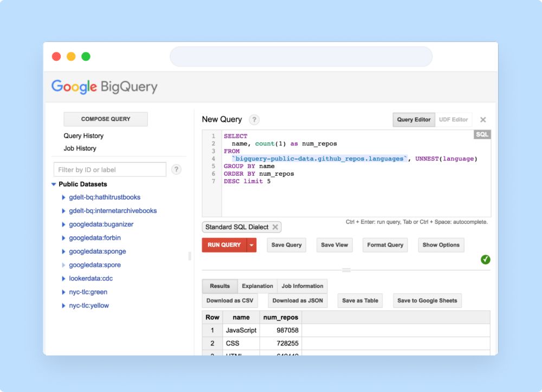Click the Row column header
Image resolution: width=542 pixels, height=392 pixels.
[212, 317]
